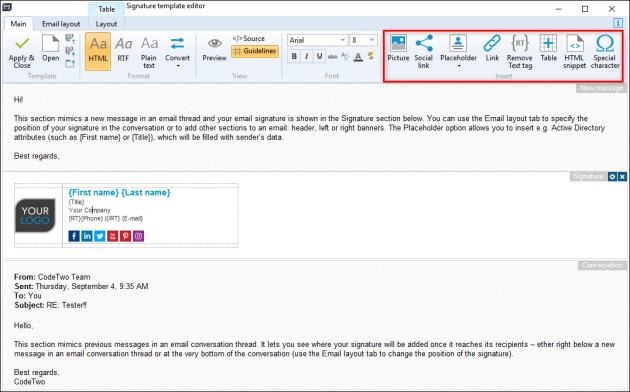Click the info icon below the window controls
Viewport: 630px width, 392px height.
618,23
